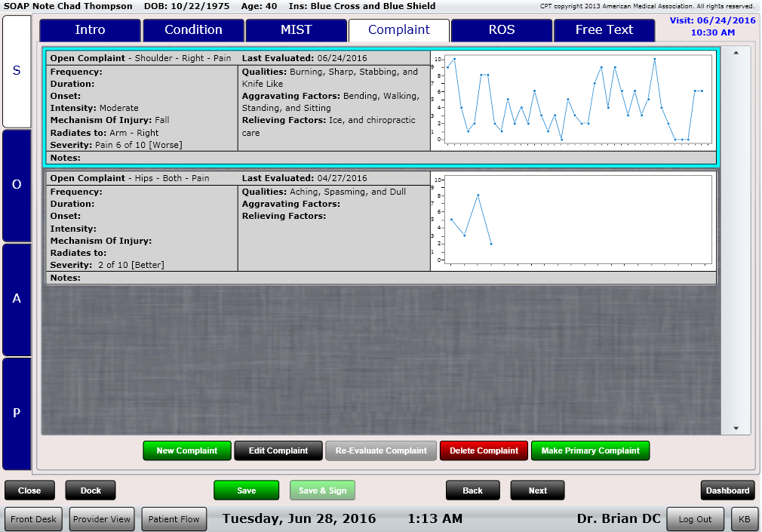Make Primary Complaint for selected entry

tap(590, 451)
